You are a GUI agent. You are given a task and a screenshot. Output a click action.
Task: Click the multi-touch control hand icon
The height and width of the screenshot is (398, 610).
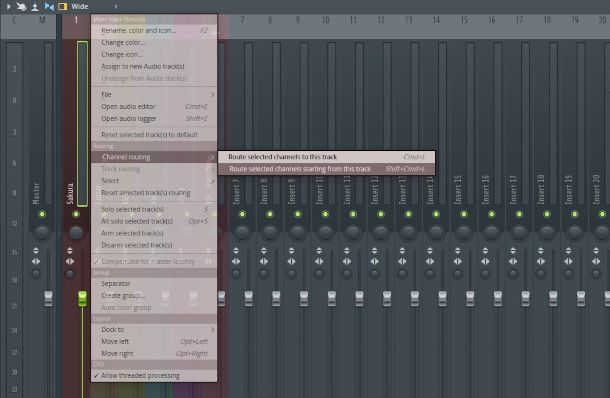point(21,6)
